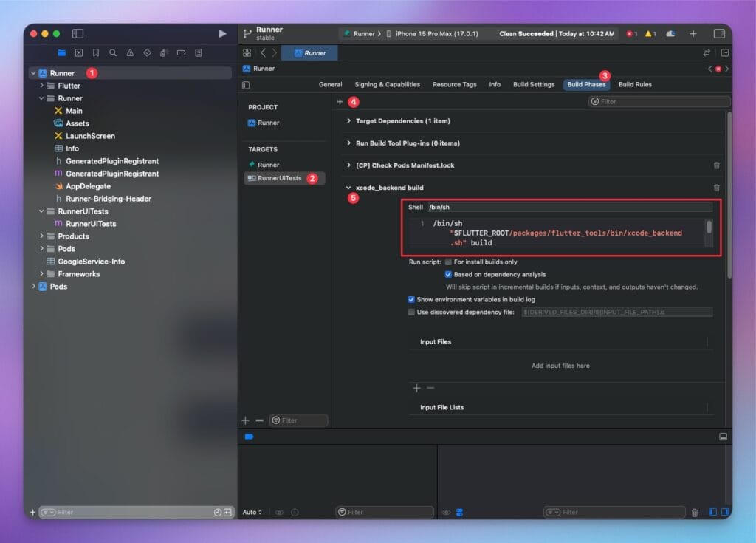The height and width of the screenshot is (543, 756).
Task: Open the Bookmark navigator icon
Action: (96, 52)
